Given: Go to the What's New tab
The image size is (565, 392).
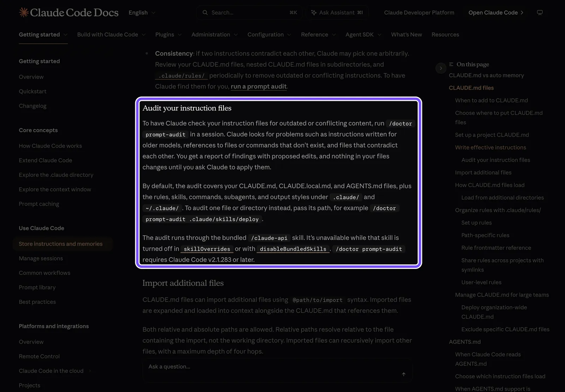Looking at the screenshot, I should (406, 35).
